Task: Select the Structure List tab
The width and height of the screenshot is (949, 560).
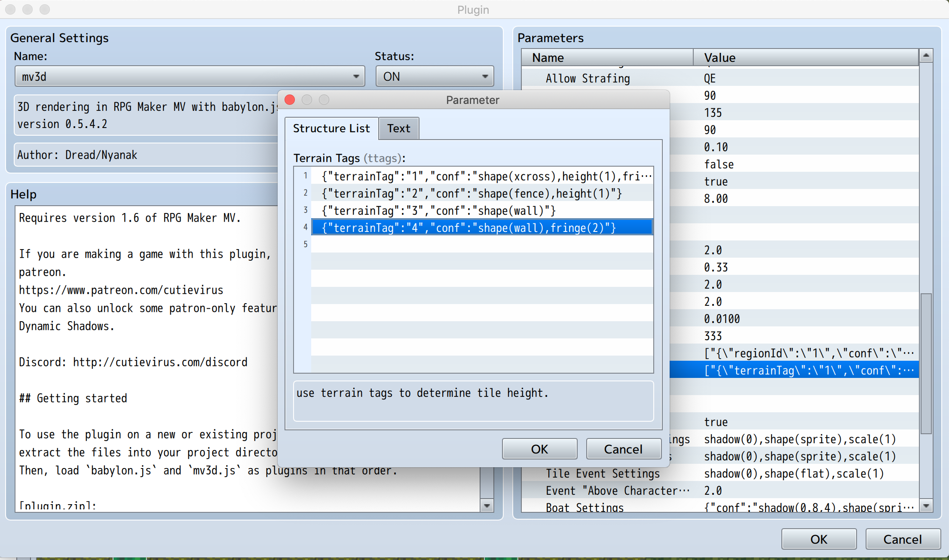Action: 331,128
